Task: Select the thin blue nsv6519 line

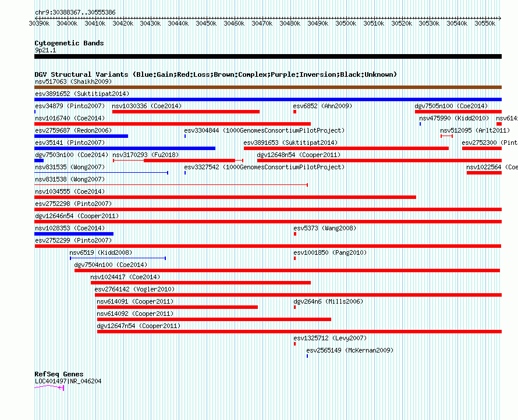Action: pyautogui.click(x=118, y=258)
